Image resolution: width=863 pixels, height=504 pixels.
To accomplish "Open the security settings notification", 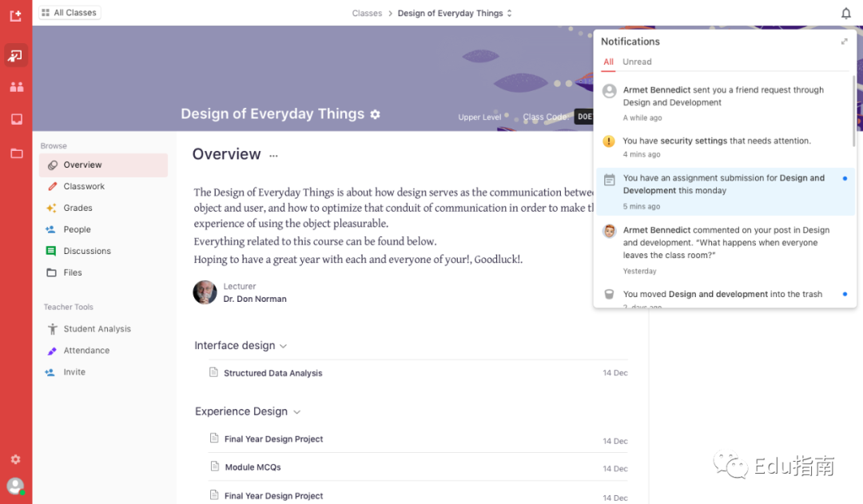I will pyautogui.click(x=724, y=147).
